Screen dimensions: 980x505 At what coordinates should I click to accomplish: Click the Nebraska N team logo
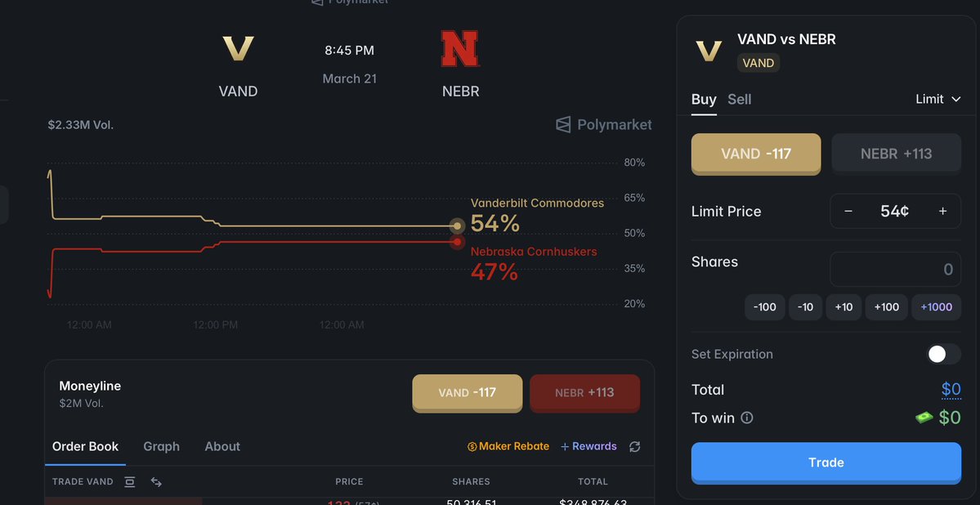[x=460, y=48]
